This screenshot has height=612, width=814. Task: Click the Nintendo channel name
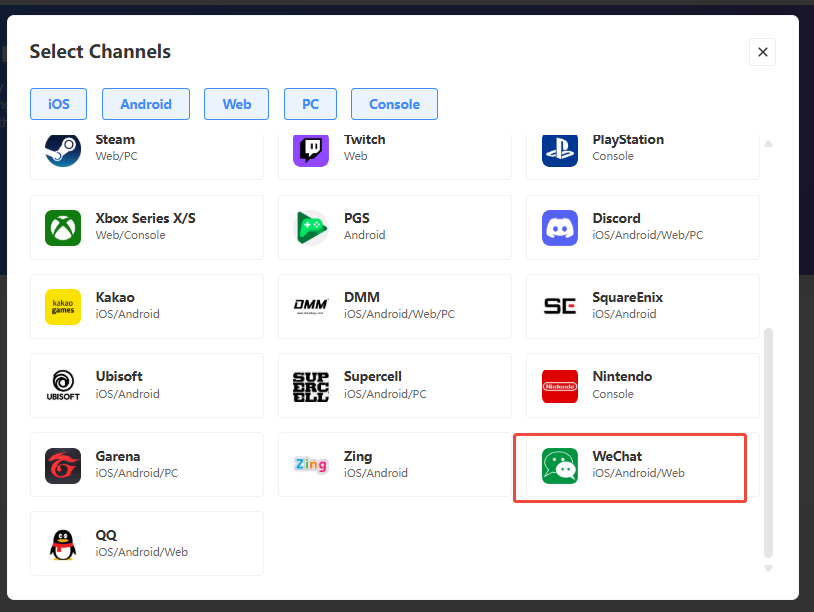[622, 376]
